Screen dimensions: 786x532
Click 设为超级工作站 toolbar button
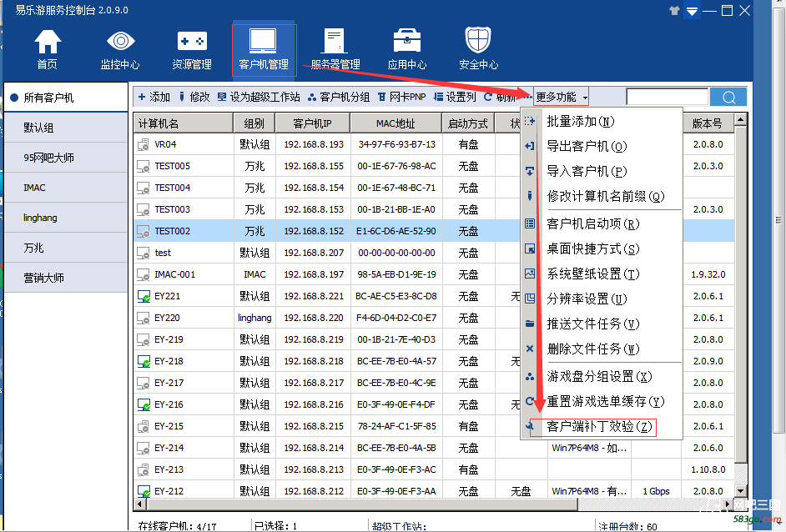259,98
